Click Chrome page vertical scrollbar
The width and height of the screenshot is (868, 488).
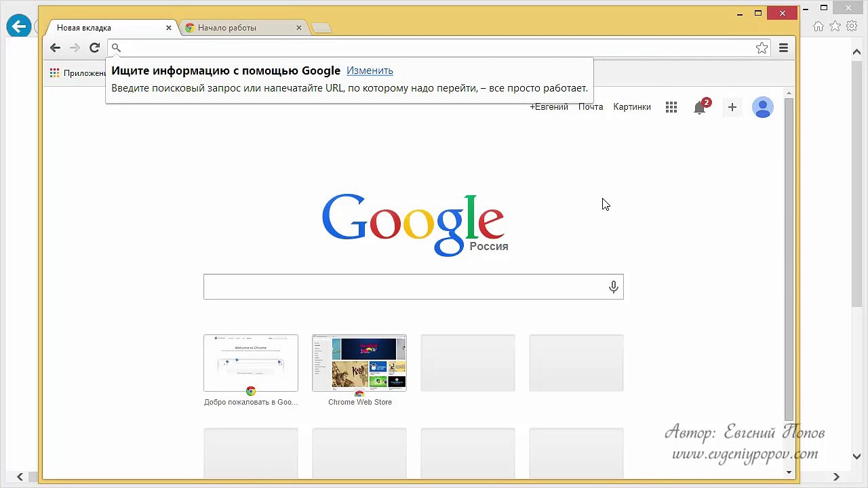point(789,260)
